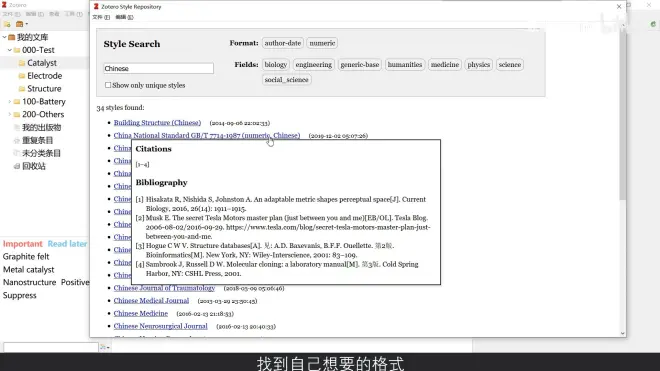660x371 pixels.
Task: Open 编辑 menu in the Zotero main window
Action: tap(35, 14)
